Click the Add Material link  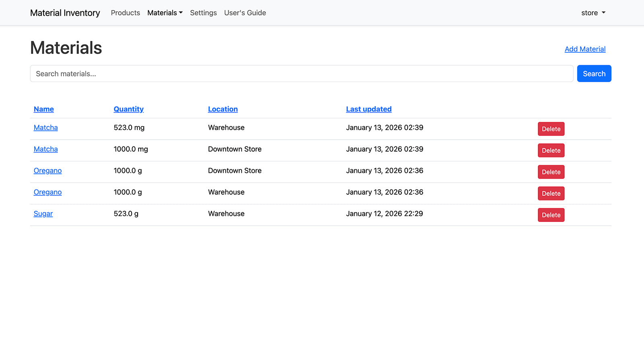[584, 49]
